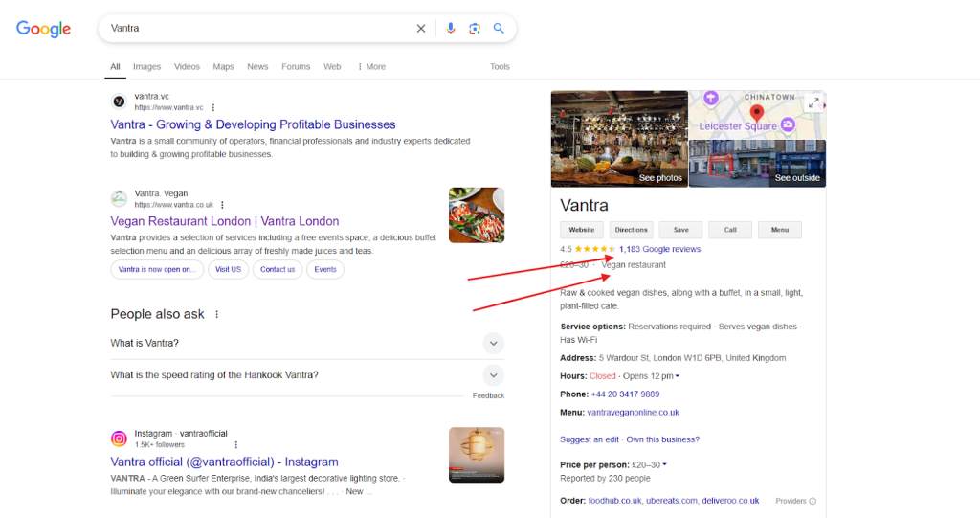
Task: Open People also ask options dots
Action: (217, 315)
